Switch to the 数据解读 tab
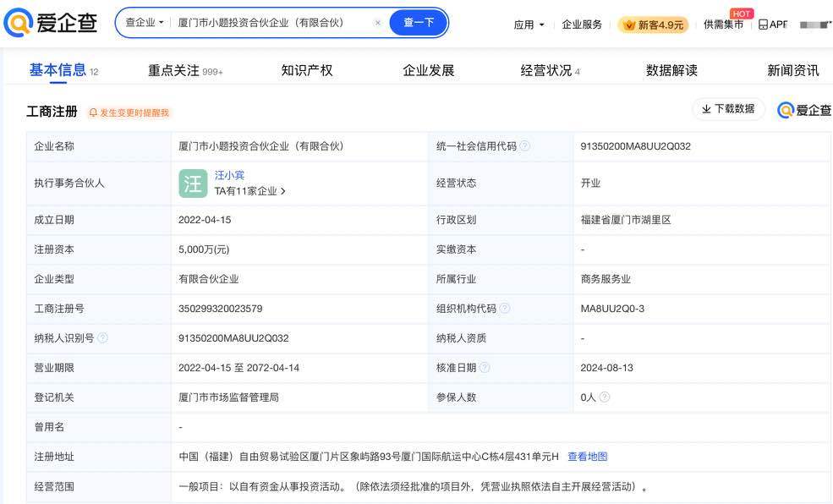This screenshot has width=833, height=504. 671,71
